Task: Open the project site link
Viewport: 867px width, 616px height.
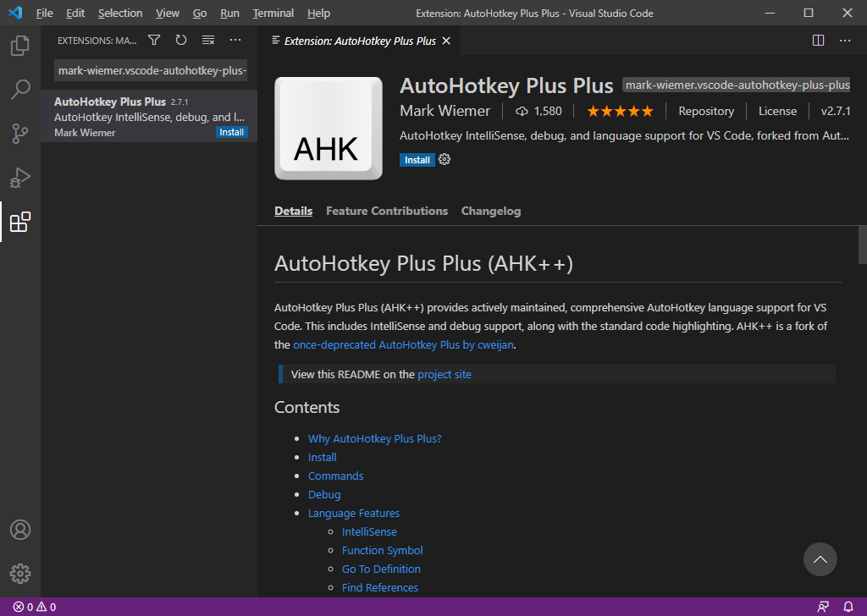Action: 444,374
